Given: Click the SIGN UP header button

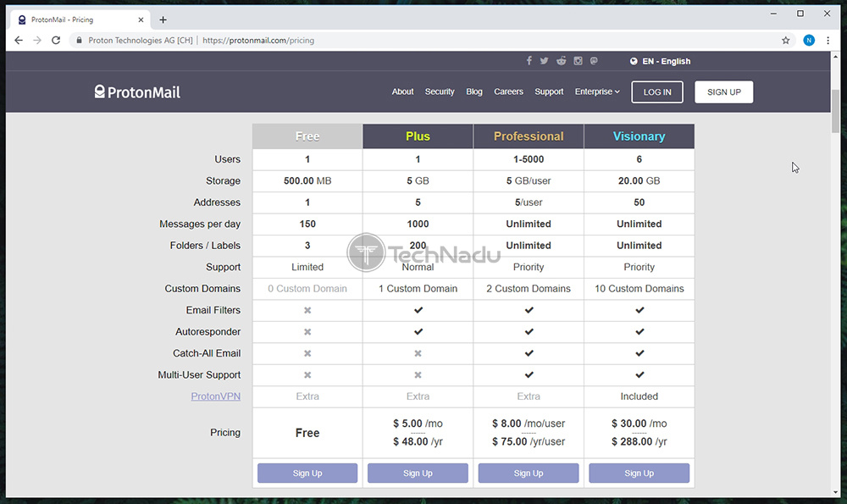Looking at the screenshot, I should pos(724,91).
